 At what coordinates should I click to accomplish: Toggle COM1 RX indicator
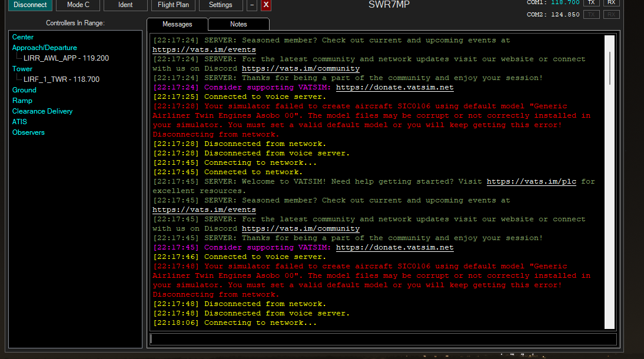[x=612, y=3]
